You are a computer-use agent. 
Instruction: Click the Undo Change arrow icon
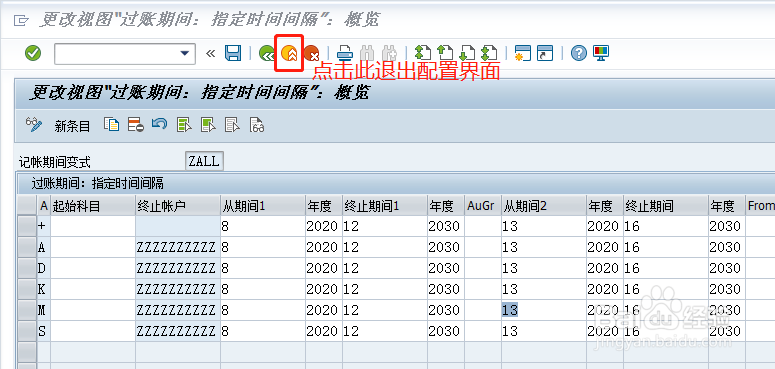point(159,124)
